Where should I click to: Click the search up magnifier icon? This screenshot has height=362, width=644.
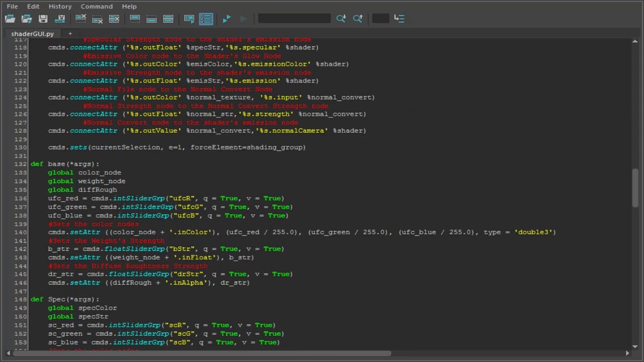pos(358,19)
